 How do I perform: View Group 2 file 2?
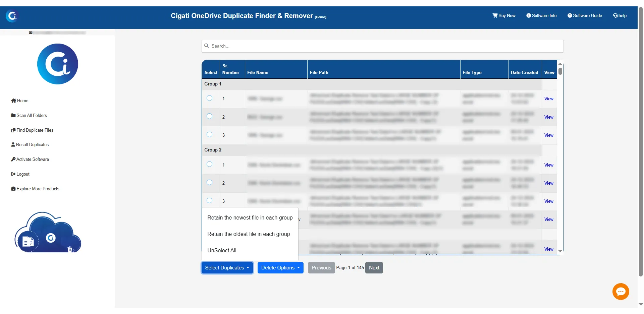click(x=549, y=183)
